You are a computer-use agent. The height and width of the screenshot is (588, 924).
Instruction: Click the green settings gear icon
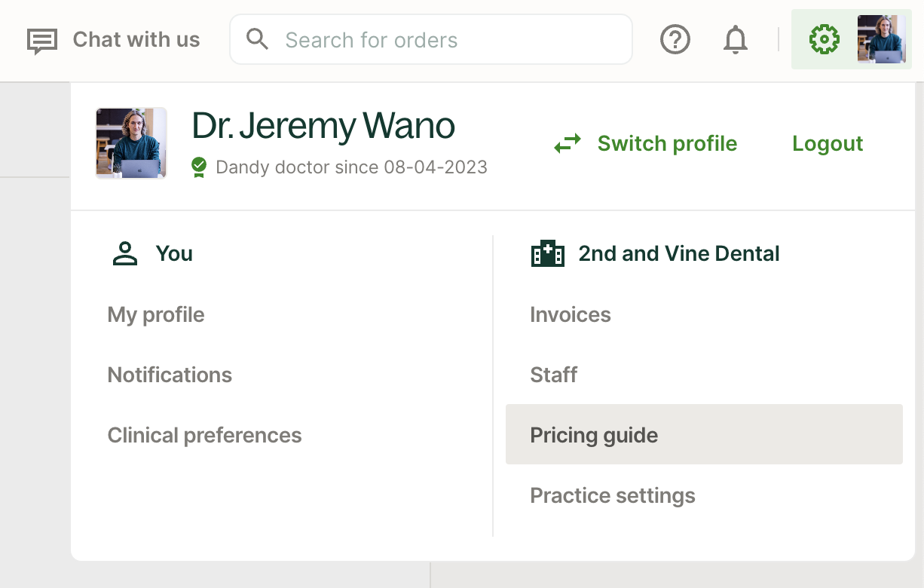click(824, 39)
